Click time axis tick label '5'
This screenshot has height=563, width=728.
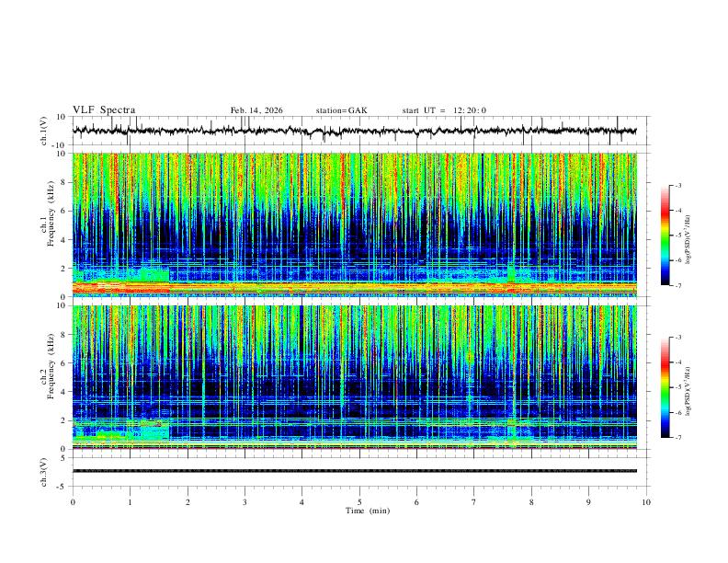tap(359, 502)
